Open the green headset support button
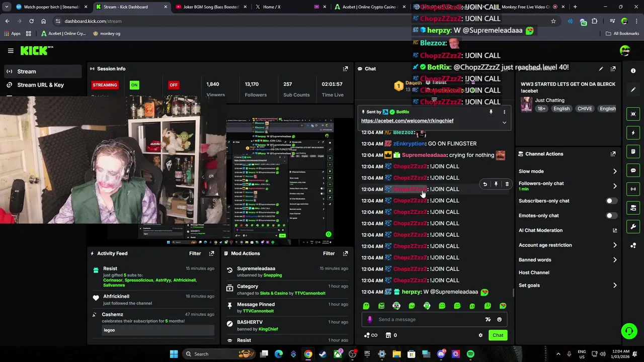 point(629,331)
